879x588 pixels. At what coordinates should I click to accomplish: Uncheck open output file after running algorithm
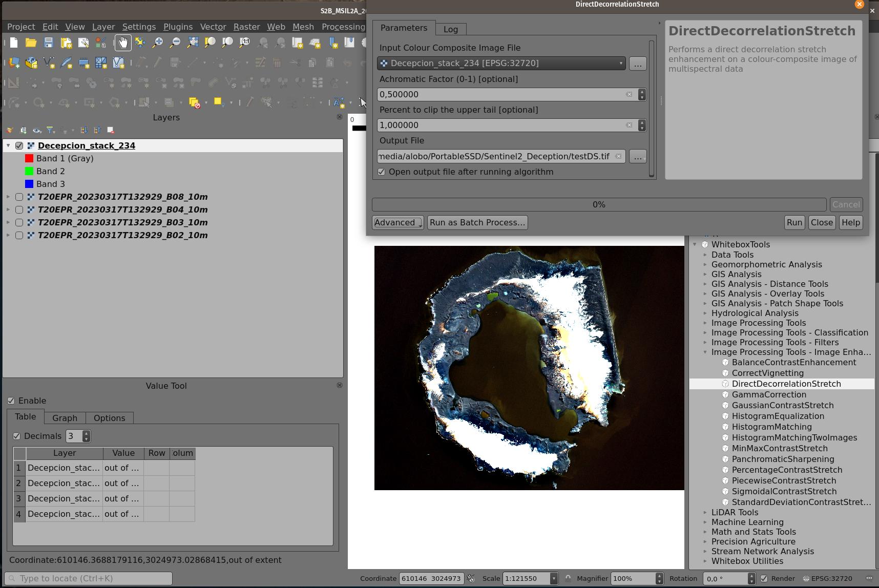(381, 172)
